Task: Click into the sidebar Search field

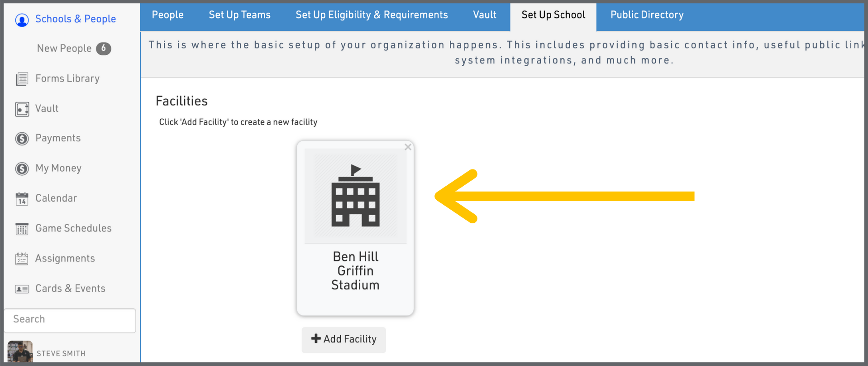Action: (x=70, y=319)
